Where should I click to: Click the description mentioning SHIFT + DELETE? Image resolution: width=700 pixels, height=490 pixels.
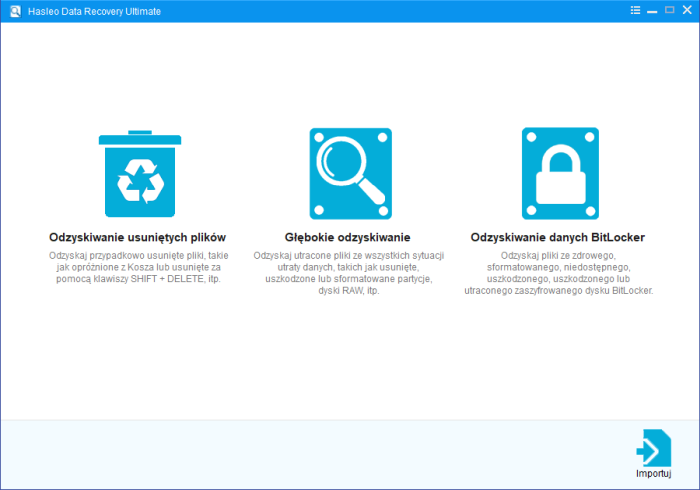coord(138,267)
